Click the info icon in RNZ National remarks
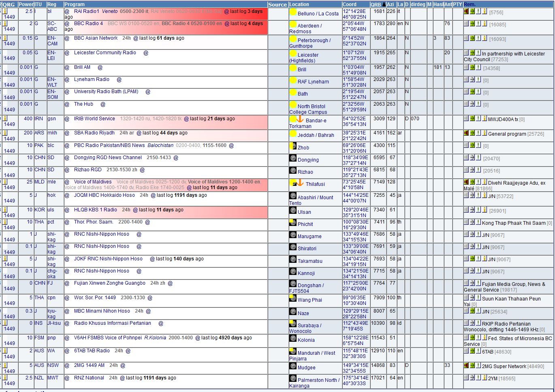The image size is (555, 392). (x=485, y=377)
